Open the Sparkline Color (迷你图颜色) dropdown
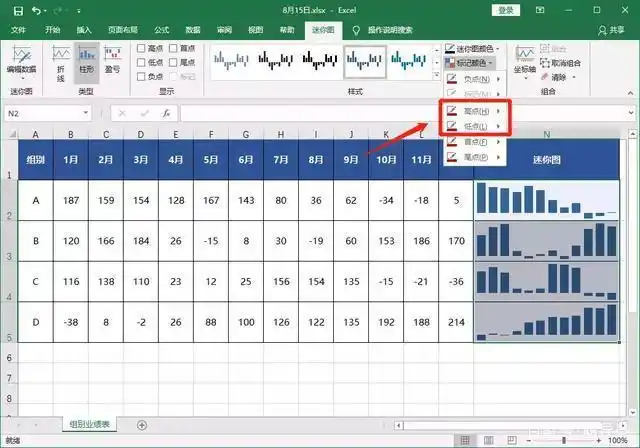Screen dimensions: 640x448 [474, 48]
